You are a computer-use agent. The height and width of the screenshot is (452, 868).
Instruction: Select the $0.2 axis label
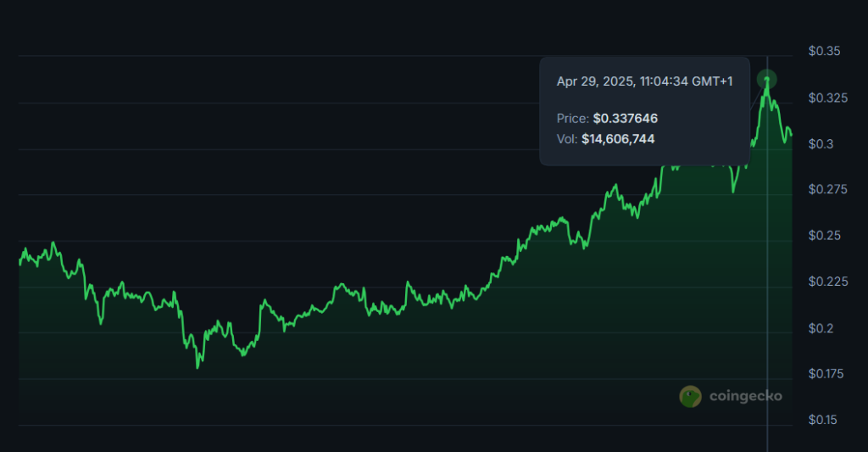[x=820, y=328]
